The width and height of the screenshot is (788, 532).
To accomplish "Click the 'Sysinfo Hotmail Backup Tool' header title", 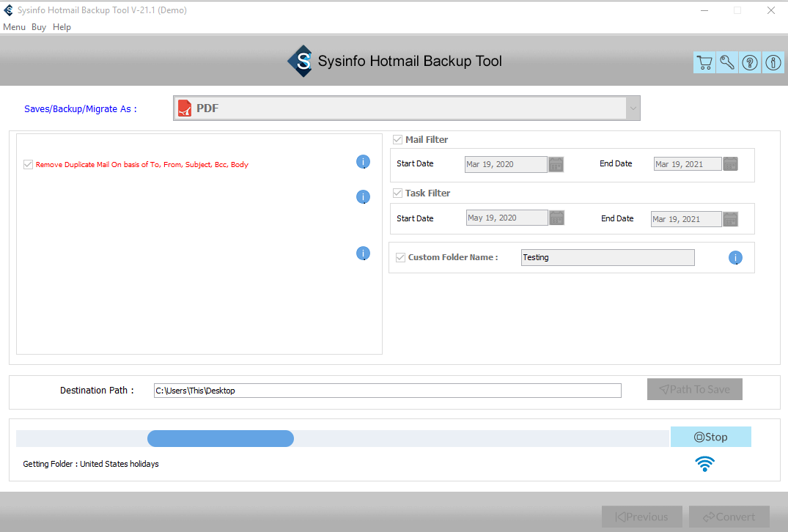I will pyautogui.click(x=410, y=62).
